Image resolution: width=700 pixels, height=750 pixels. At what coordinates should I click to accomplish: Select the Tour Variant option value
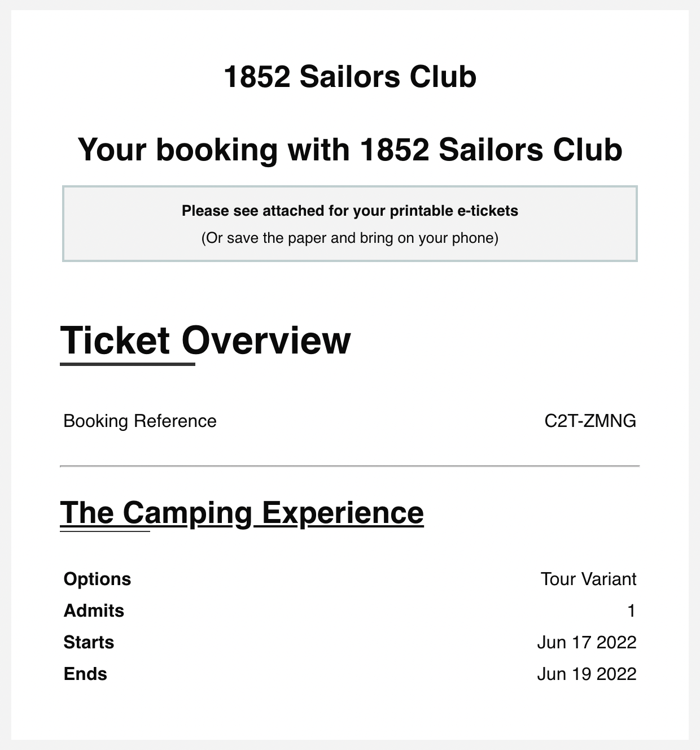coord(588,579)
